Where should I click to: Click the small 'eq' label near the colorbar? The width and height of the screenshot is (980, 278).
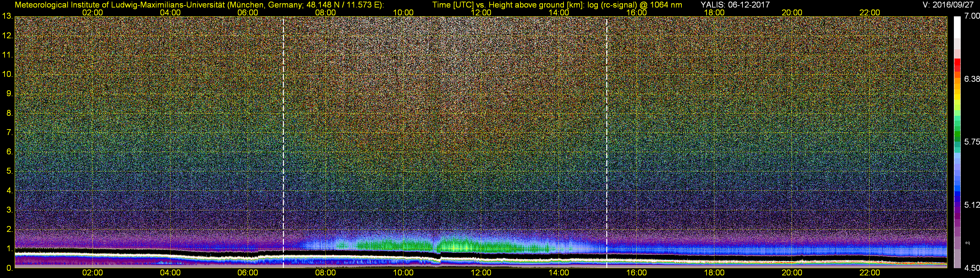pos(968,243)
